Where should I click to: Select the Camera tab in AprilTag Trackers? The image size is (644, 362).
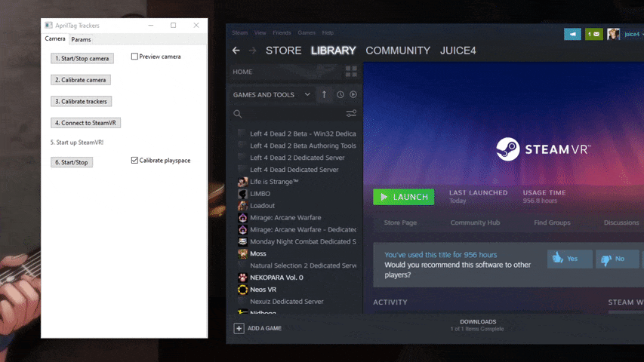55,38
